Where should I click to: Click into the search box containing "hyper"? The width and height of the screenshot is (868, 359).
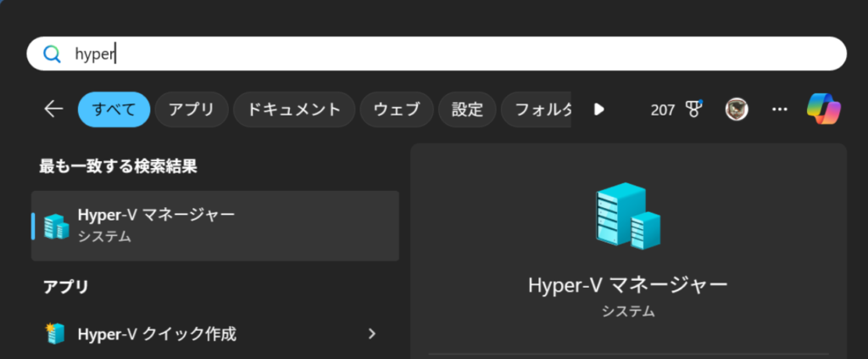coord(437,53)
